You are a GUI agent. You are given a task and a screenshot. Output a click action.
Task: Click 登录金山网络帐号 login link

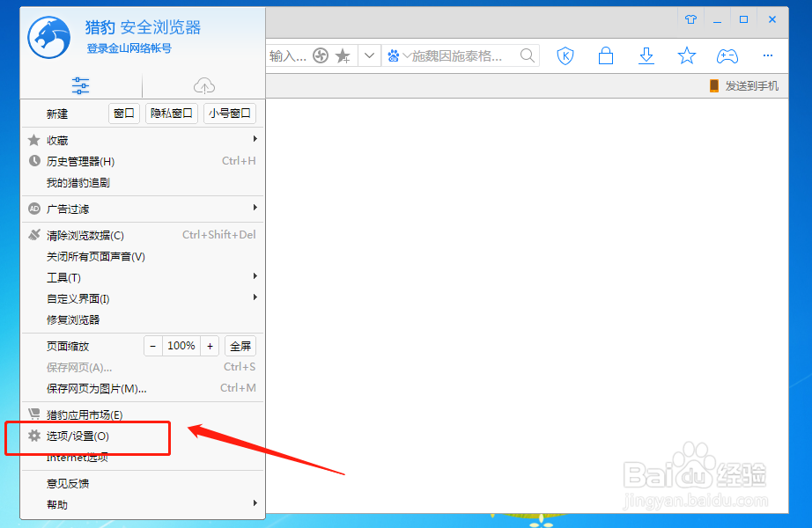click(129, 48)
